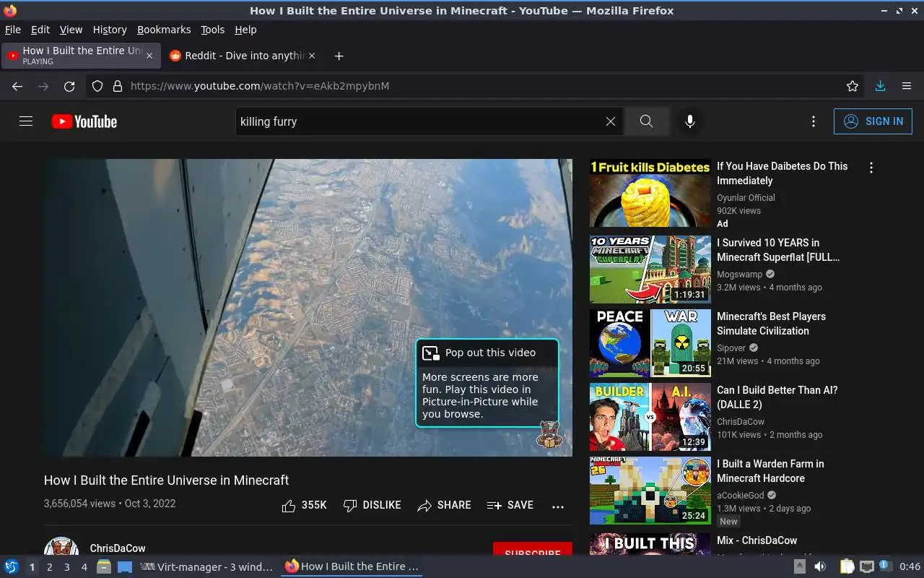The width and height of the screenshot is (924, 578).
Task: Open the History menu
Action: pyautogui.click(x=110, y=30)
